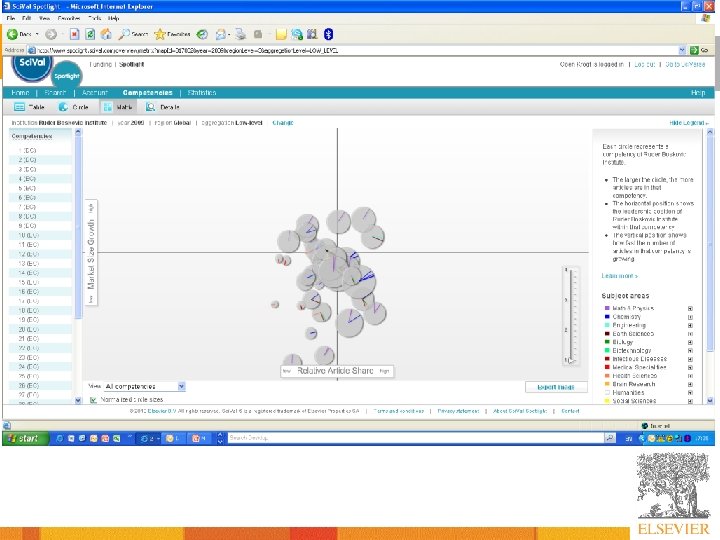Image resolution: width=720 pixels, height=540 pixels.
Task: Select the Matrix view icon
Action: click(107, 107)
